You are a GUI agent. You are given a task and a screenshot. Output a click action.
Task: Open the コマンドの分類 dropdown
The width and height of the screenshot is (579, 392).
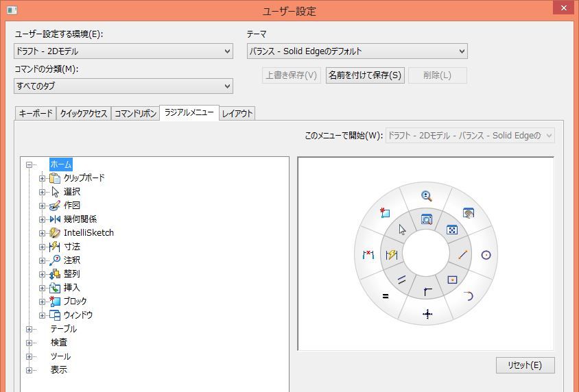tap(123, 86)
